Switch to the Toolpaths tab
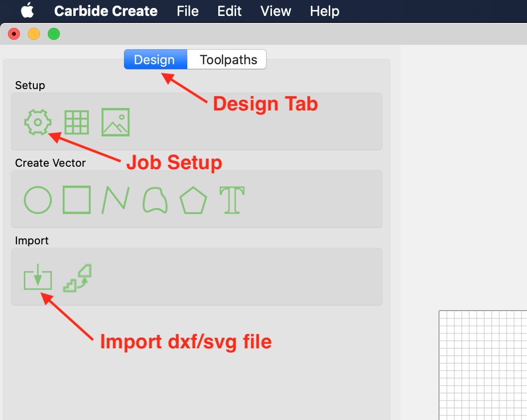 (228, 60)
